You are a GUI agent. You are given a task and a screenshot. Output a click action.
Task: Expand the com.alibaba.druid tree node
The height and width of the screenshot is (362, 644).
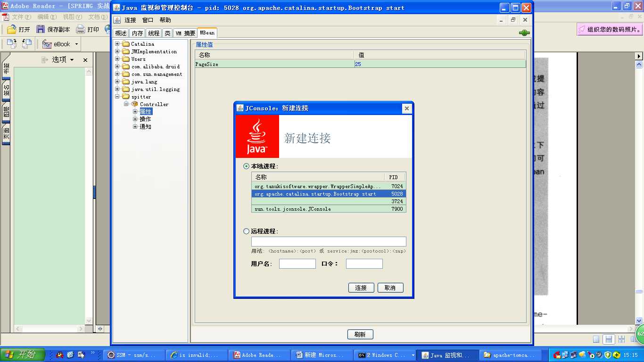117,66
